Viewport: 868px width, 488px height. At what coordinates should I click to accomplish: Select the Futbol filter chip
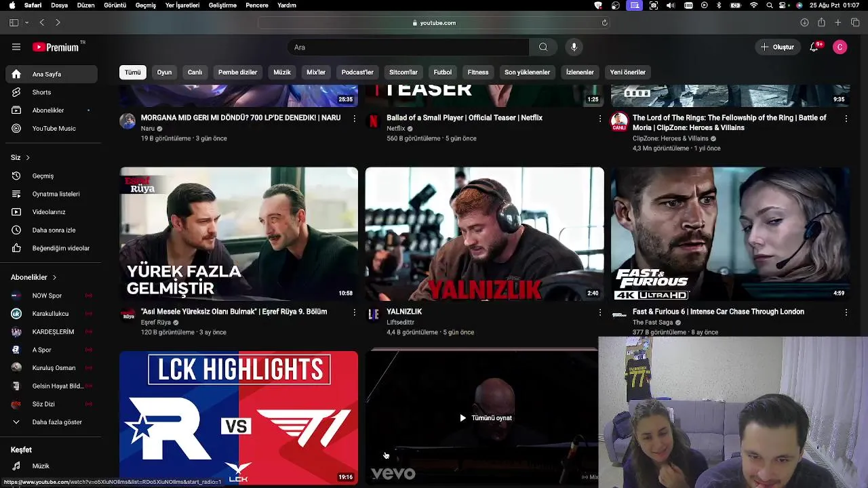coord(443,72)
